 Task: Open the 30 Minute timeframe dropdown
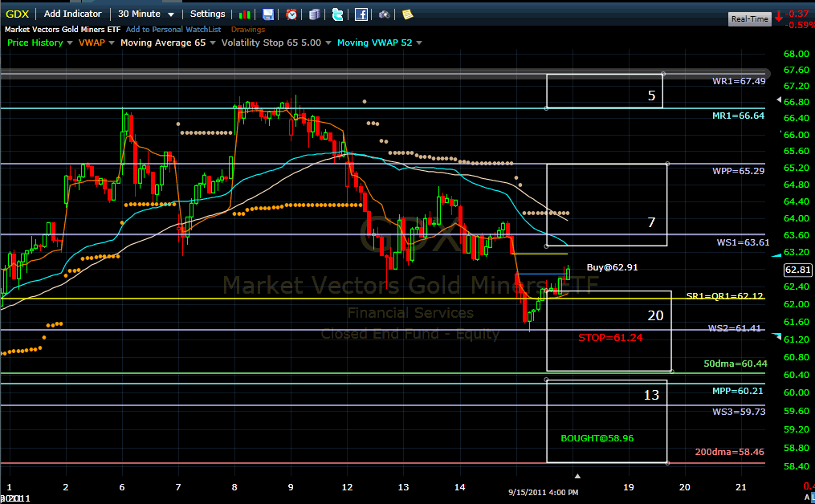coord(146,14)
